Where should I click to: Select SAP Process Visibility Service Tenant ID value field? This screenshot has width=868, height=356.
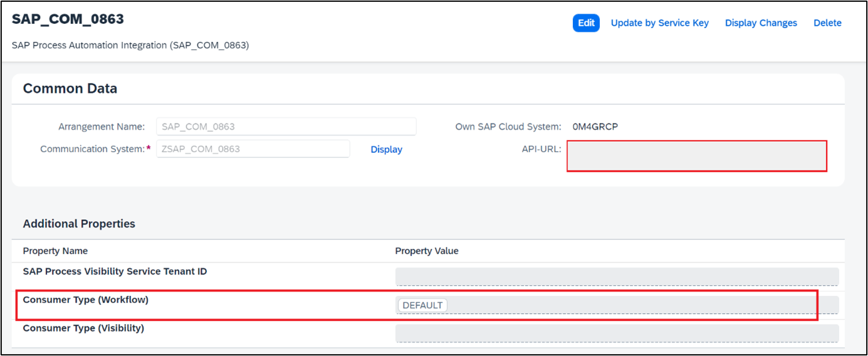pyautogui.click(x=617, y=277)
